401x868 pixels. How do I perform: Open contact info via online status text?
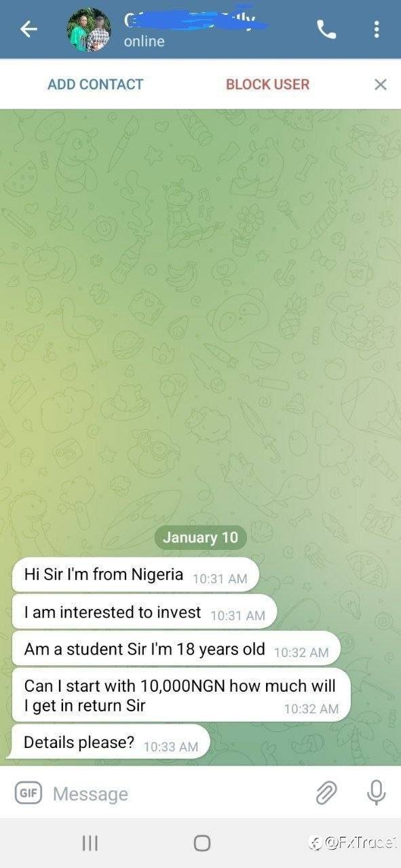(144, 41)
